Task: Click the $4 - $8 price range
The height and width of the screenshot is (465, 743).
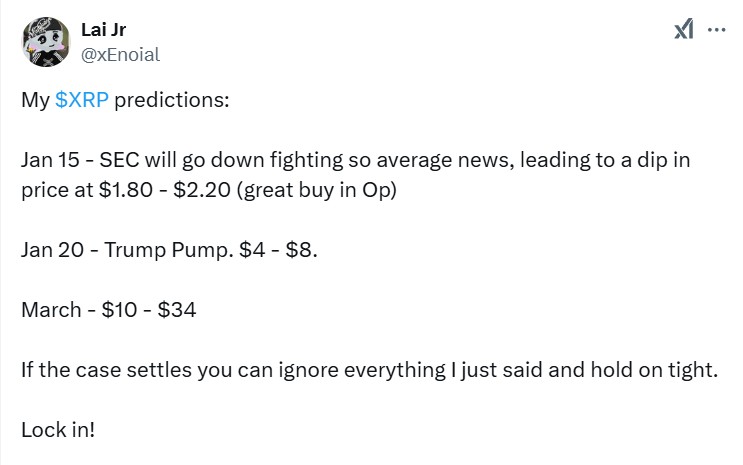Action: click(276, 249)
